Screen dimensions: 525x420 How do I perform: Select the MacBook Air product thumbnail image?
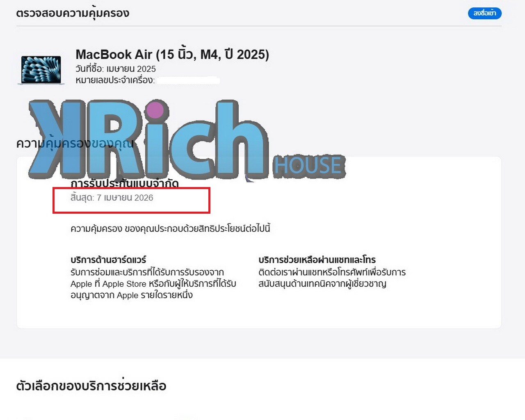[x=41, y=70]
